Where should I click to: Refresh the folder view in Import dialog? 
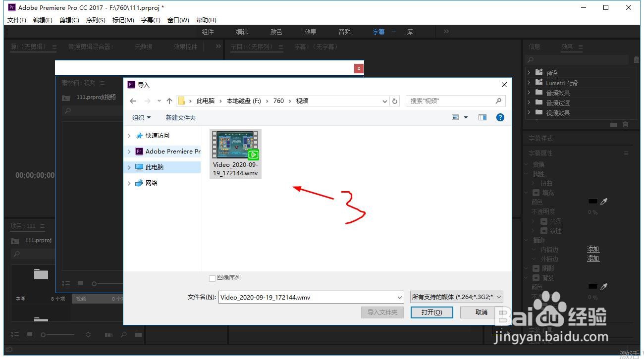pos(395,101)
